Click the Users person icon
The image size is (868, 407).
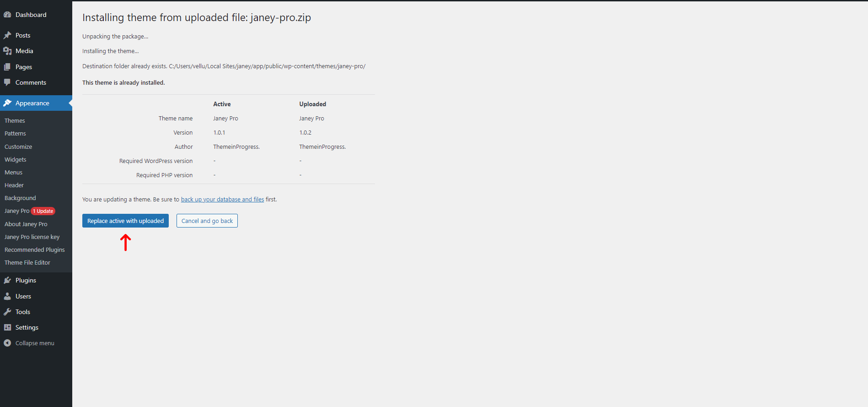pyautogui.click(x=7, y=296)
